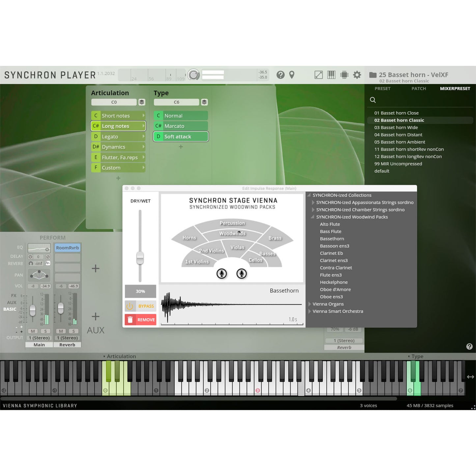Click the Articulation layers stack icon
This screenshot has height=476, width=476.
click(142, 102)
